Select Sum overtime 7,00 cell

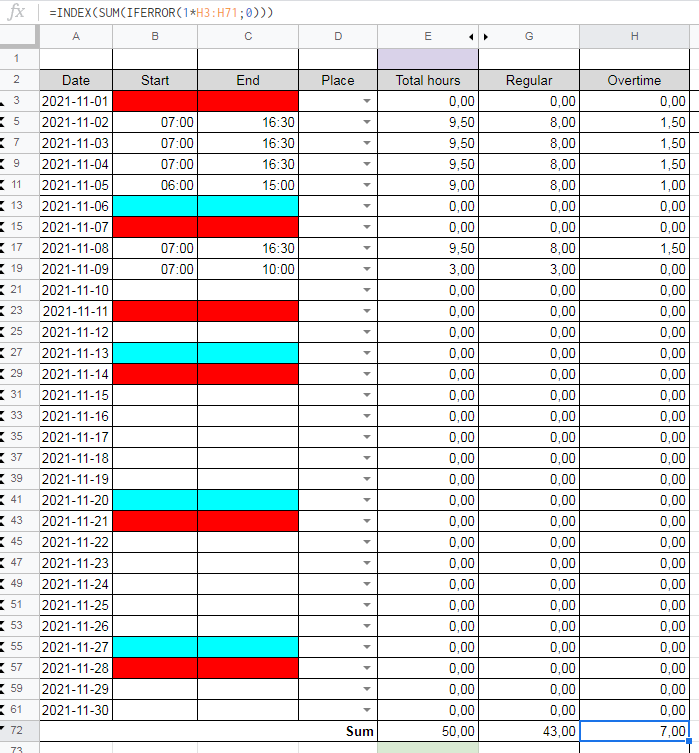634,731
